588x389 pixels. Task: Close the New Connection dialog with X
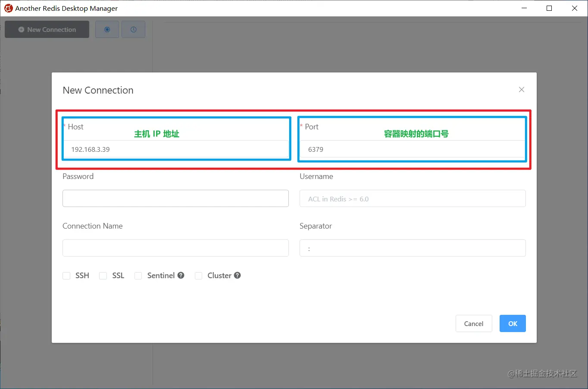tap(522, 90)
